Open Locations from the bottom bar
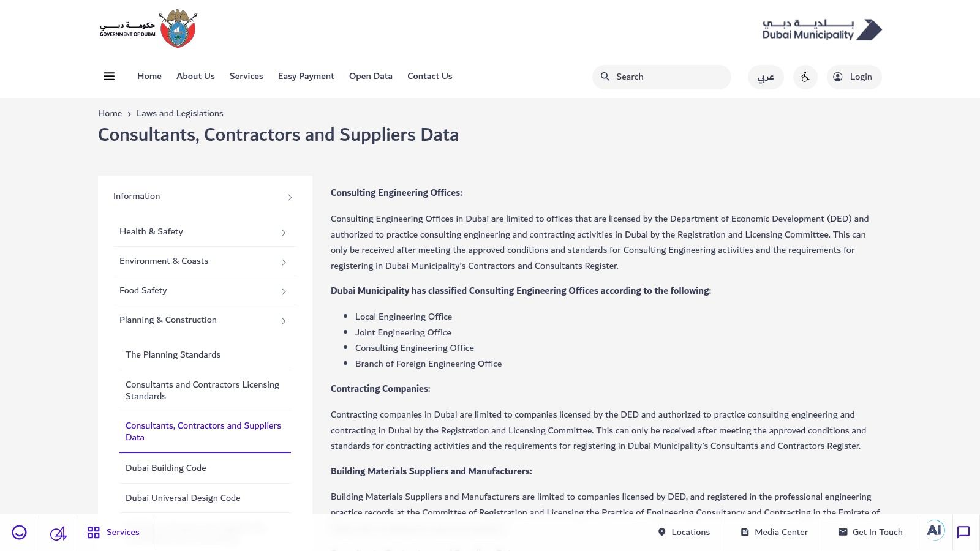 click(684, 532)
